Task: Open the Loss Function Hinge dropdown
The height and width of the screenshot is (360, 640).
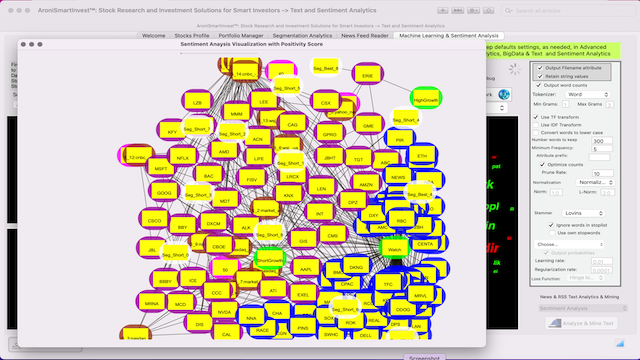Action: coord(585,278)
